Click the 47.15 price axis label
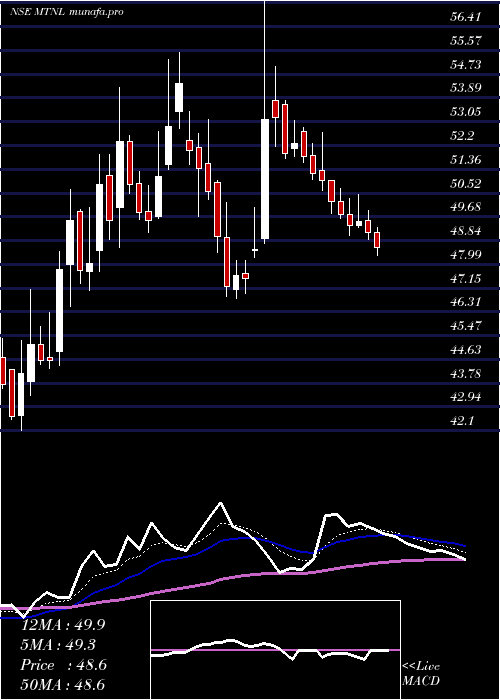This screenshot has height=700, width=500. coord(466,279)
